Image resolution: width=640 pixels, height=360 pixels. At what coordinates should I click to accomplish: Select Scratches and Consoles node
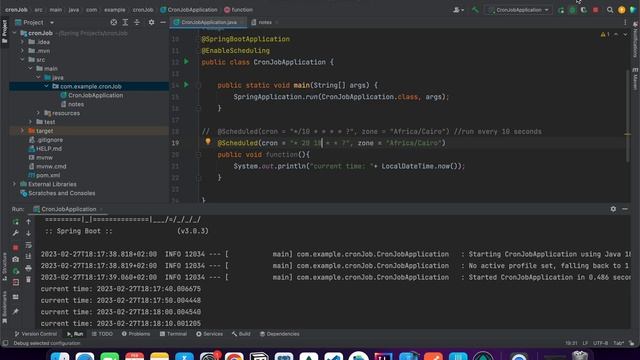tap(62, 193)
